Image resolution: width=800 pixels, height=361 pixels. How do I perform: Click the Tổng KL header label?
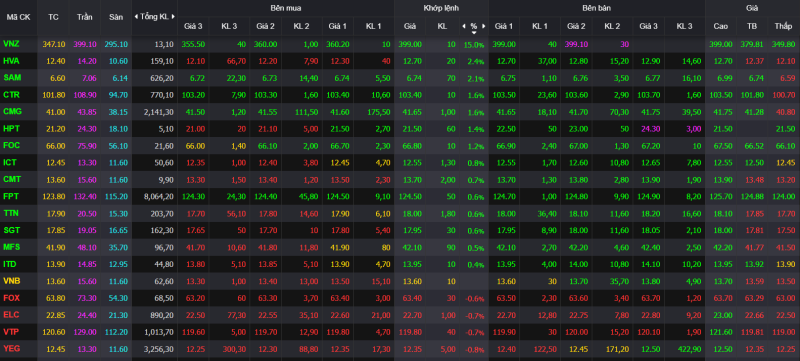(x=155, y=17)
